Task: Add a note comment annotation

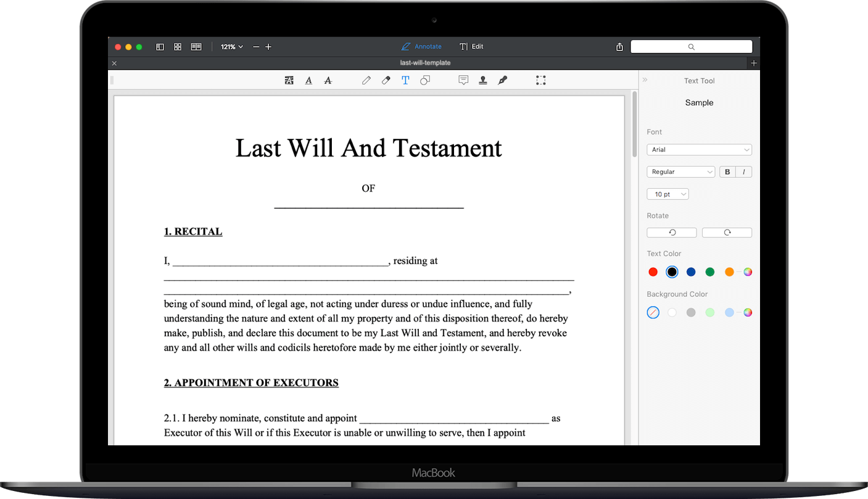Action: click(x=463, y=80)
